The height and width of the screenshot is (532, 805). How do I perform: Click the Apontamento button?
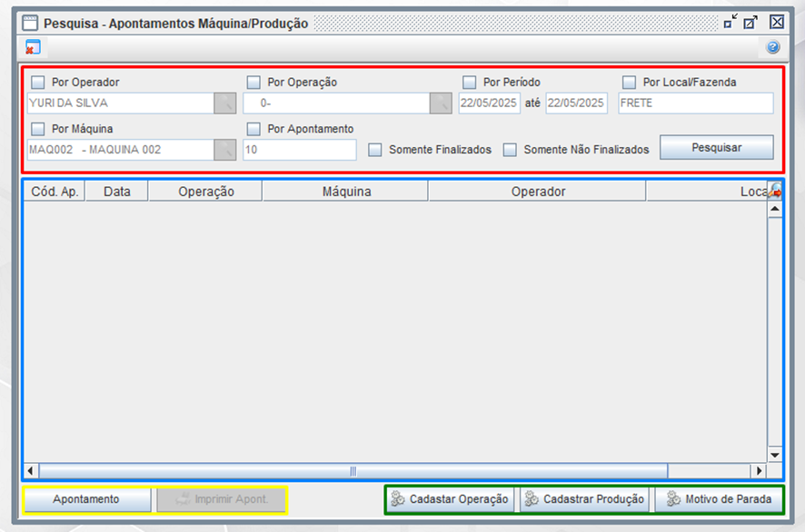tap(86, 499)
